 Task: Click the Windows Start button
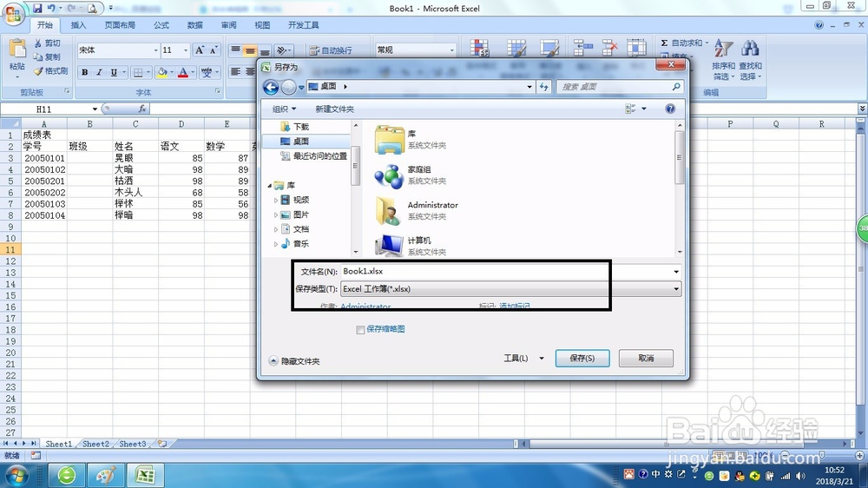tap(15, 476)
